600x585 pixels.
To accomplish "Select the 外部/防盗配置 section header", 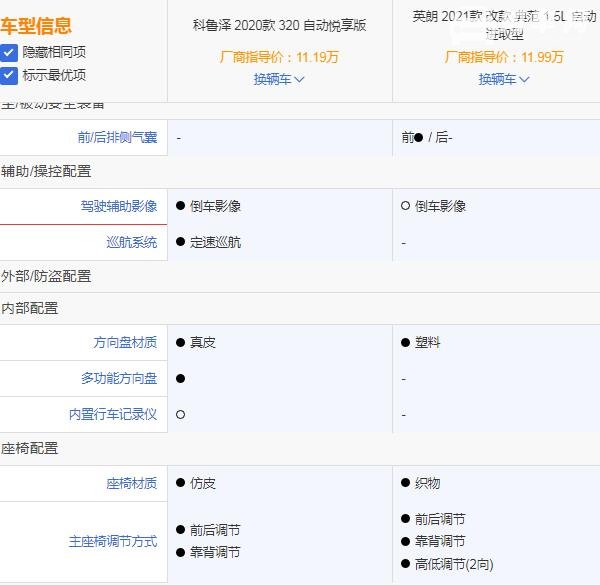I will (46, 276).
